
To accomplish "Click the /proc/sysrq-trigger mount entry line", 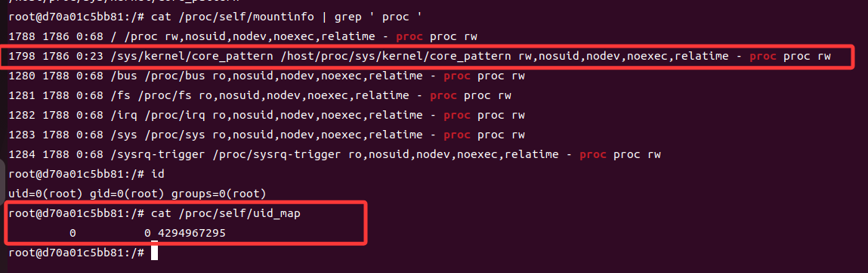I will (x=335, y=154).
